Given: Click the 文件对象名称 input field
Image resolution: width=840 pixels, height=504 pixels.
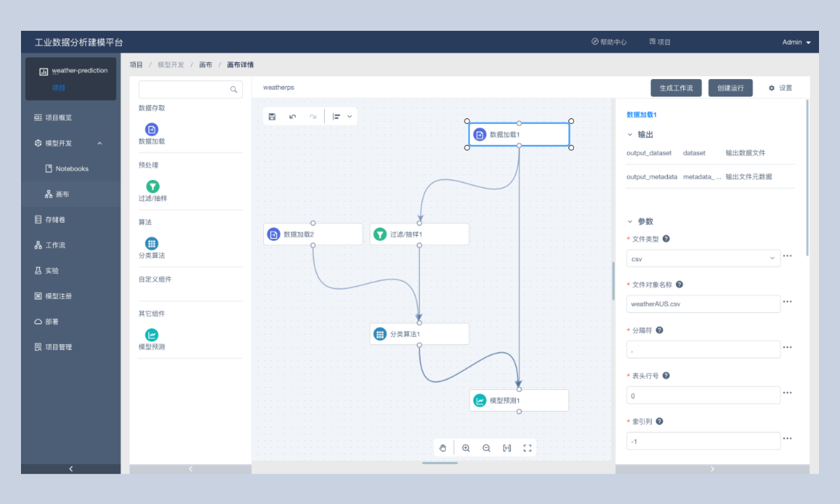Looking at the screenshot, I should coord(703,304).
